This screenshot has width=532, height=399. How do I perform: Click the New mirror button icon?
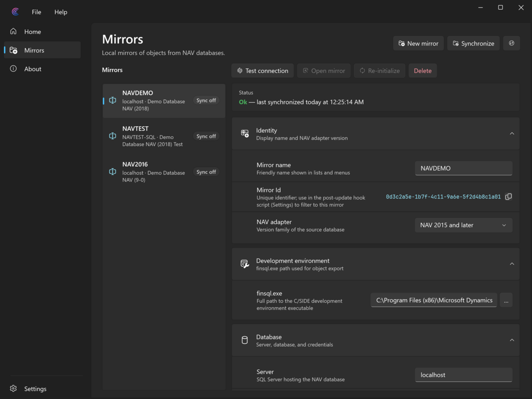(401, 44)
